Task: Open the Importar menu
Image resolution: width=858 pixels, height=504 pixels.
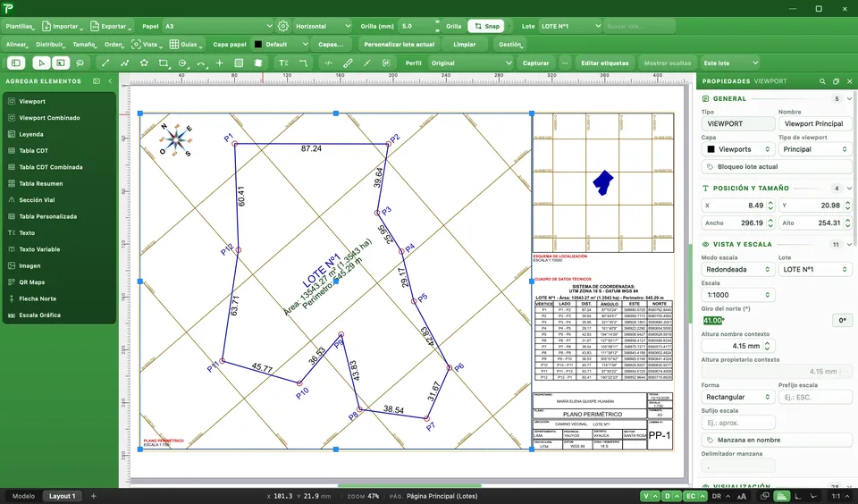Action: coord(63,26)
